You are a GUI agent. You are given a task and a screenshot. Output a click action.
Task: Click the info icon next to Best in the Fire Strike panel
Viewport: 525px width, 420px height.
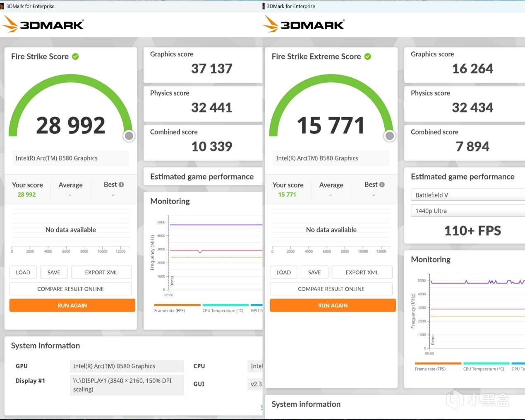point(121,185)
